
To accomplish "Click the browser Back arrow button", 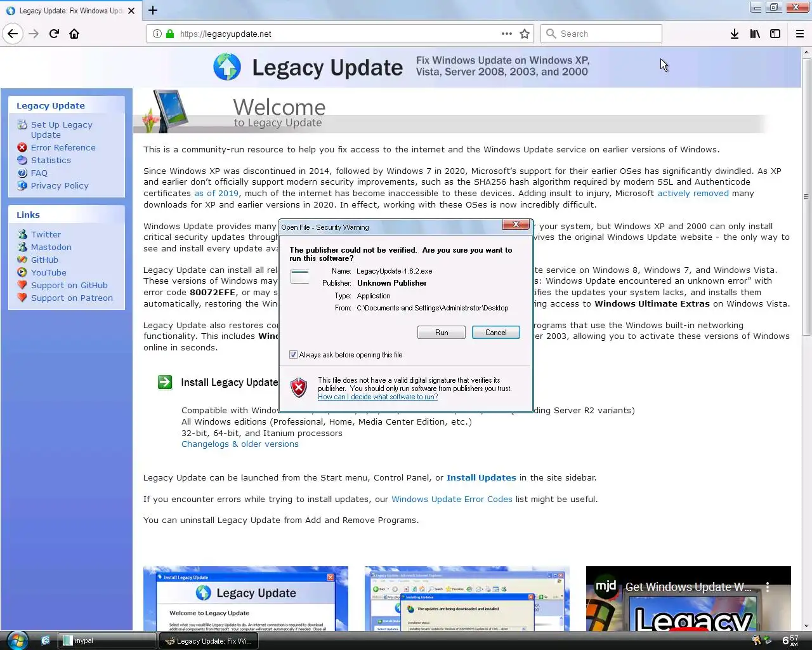I will [x=13, y=34].
